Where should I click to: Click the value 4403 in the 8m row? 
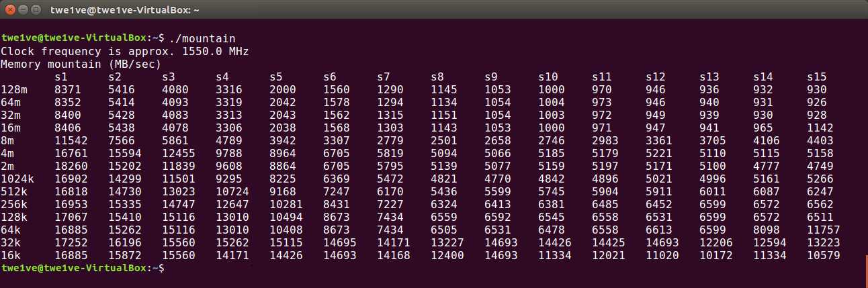coord(820,140)
